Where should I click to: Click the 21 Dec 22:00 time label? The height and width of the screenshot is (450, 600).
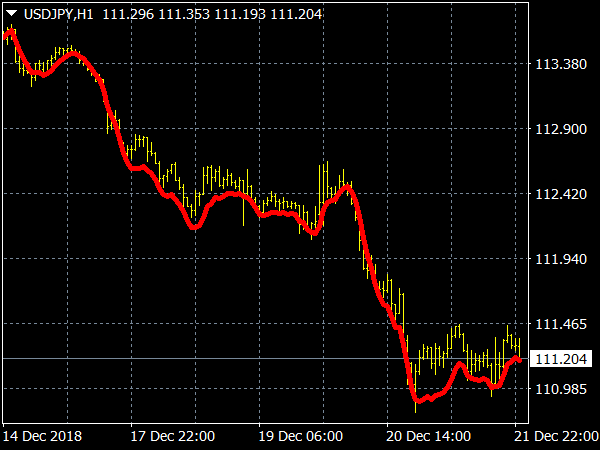point(556,436)
